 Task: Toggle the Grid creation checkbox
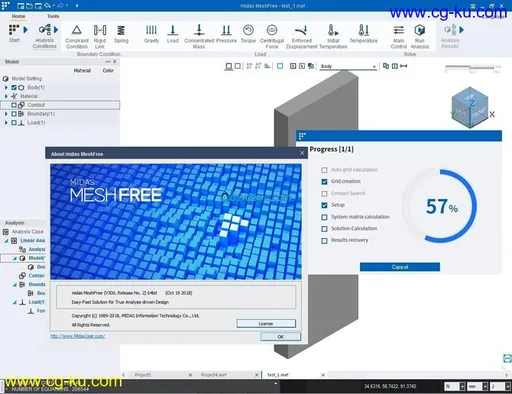pos(324,182)
